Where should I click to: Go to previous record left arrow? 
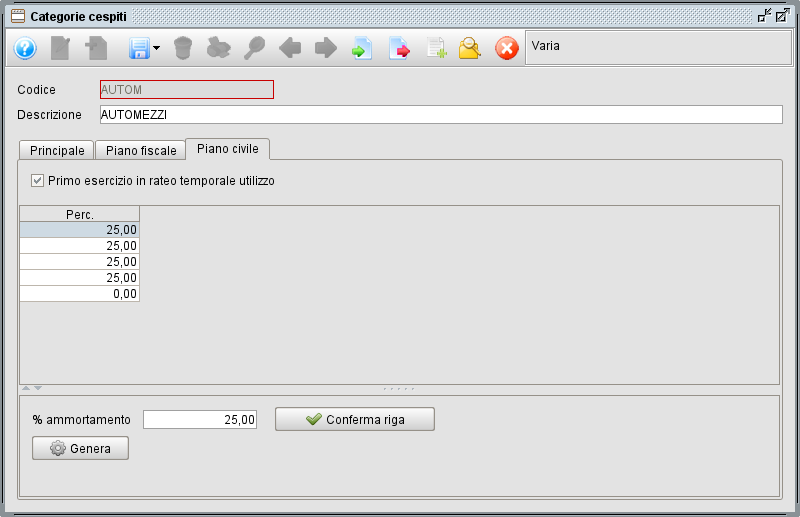coord(290,48)
